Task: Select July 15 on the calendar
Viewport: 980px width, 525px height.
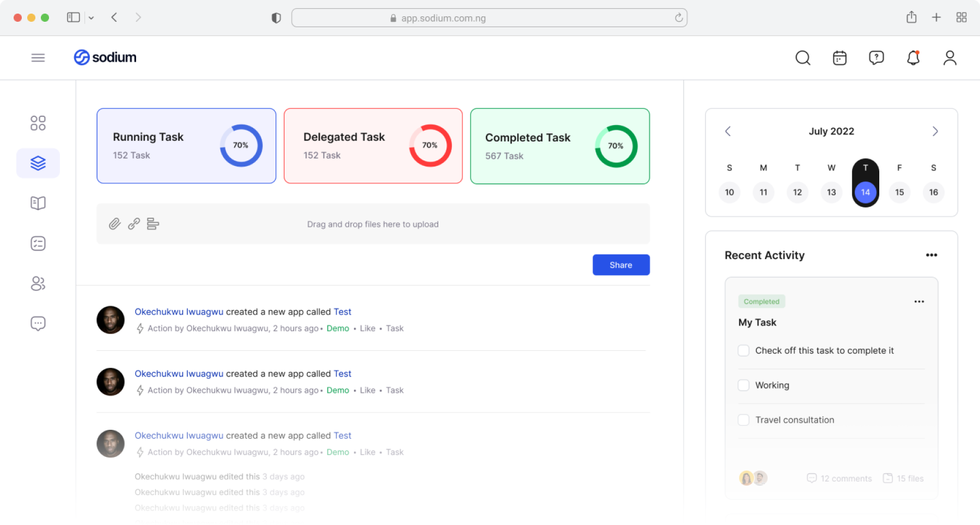Action: click(899, 192)
